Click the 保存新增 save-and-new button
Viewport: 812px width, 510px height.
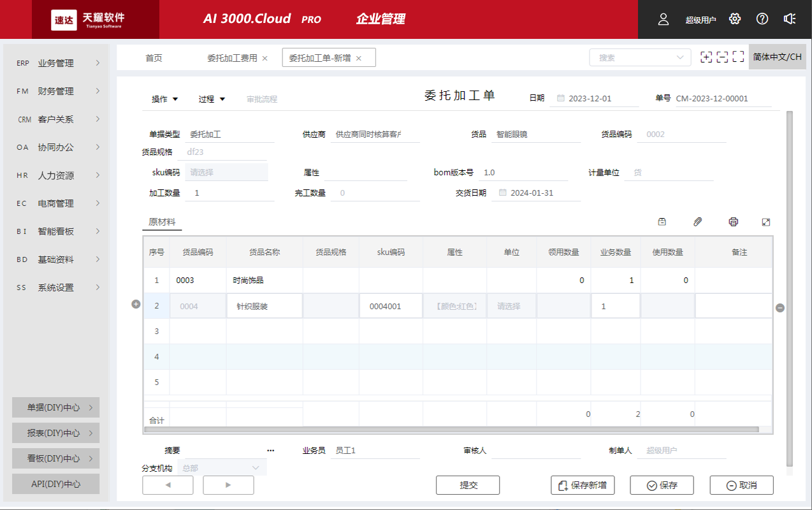pyautogui.click(x=582, y=485)
